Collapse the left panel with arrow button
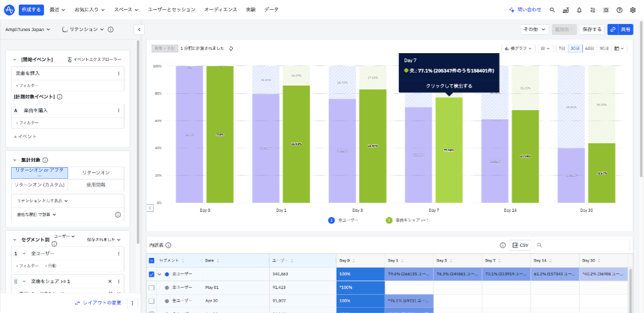 pos(139,29)
